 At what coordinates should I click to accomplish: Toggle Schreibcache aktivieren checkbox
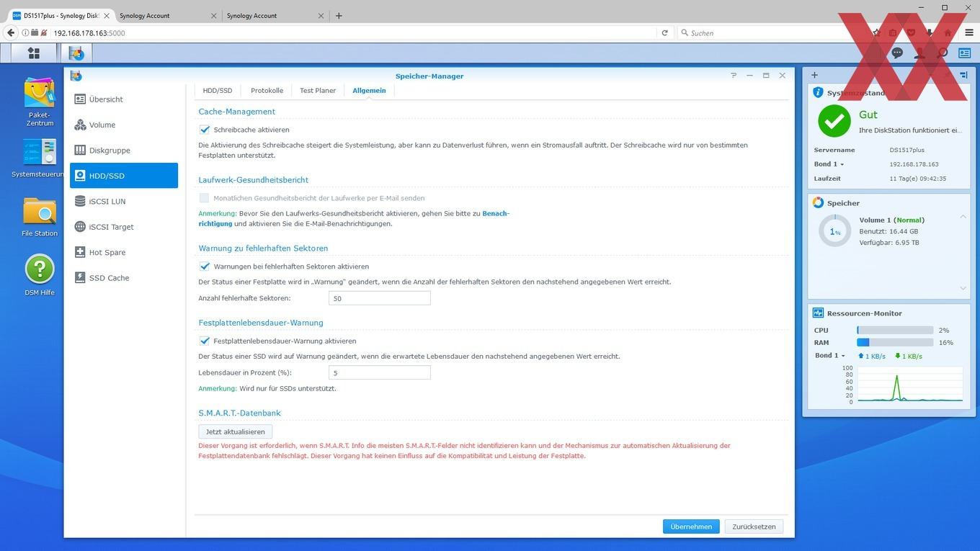205,130
